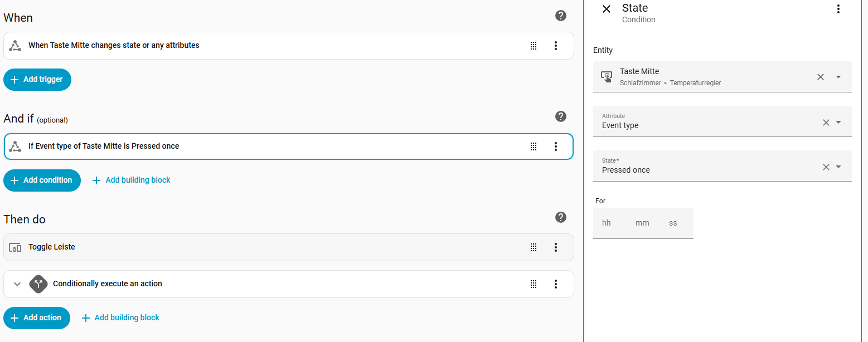Viewport: 868px width, 342px height.
Task: Click the Toggle Leiste drag handle
Action: [534, 247]
